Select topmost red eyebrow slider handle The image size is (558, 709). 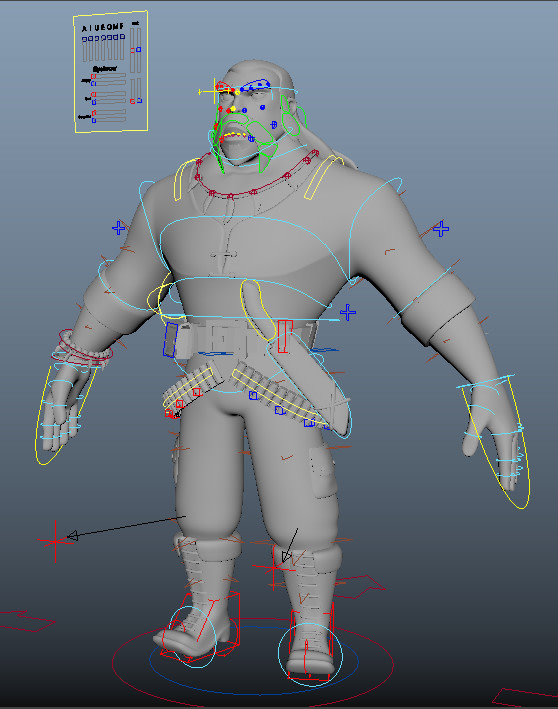coord(94,76)
